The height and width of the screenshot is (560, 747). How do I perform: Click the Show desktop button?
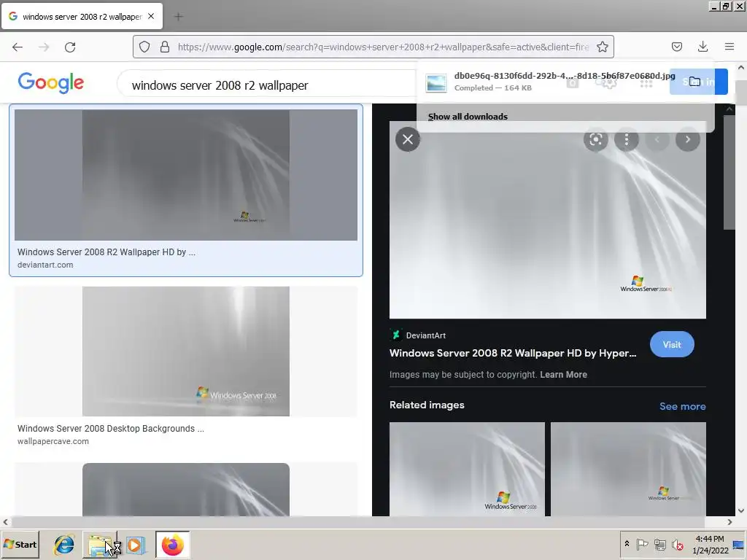pyautogui.click(x=739, y=544)
